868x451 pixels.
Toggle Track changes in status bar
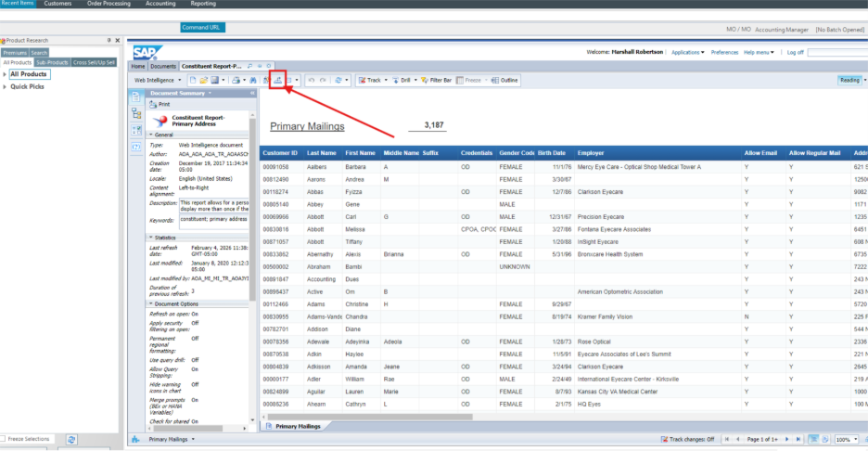tap(688, 439)
